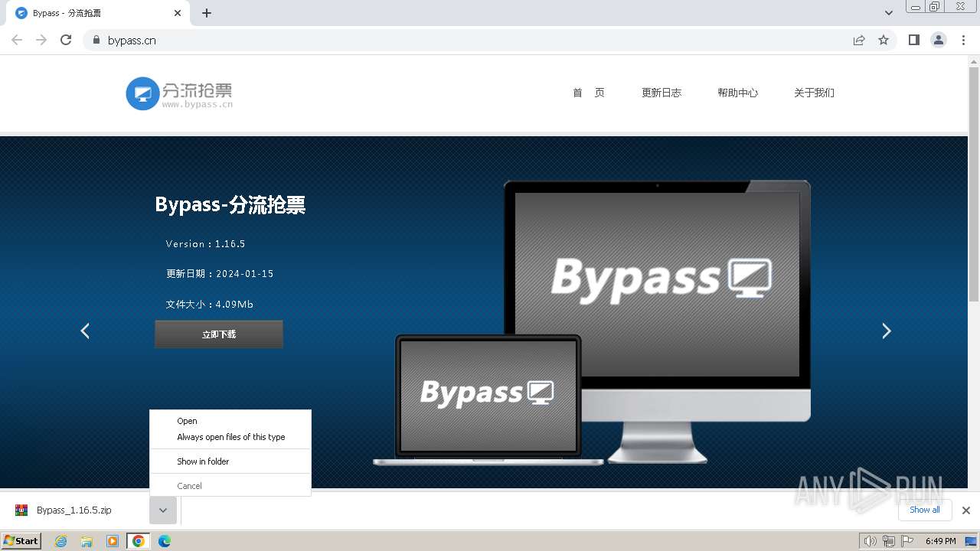The width and height of the screenshot is (980, 551).
Task: Launch Microsoft Edge from taskbar
Action: click(x=165, y=541)
